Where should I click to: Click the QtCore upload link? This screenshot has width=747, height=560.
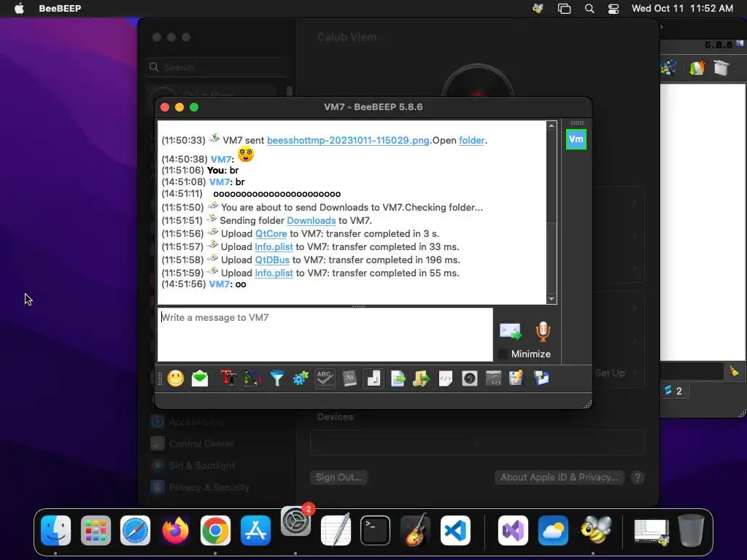271,234
